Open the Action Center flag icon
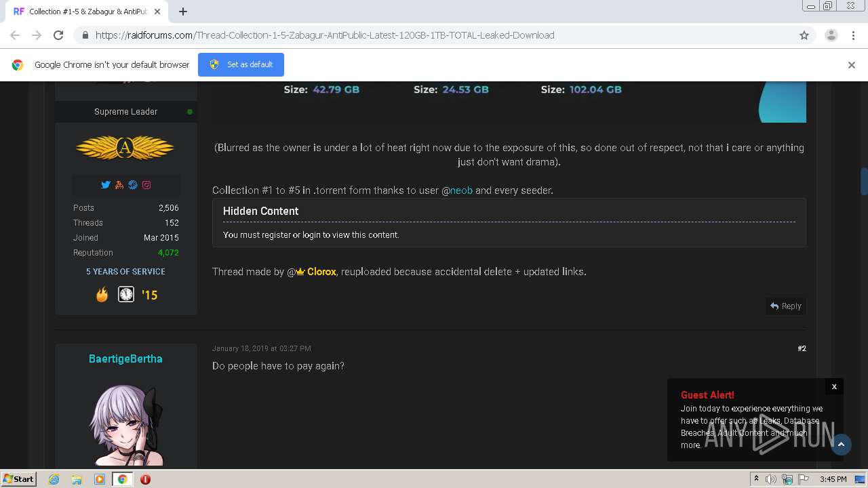 [804, 479]
